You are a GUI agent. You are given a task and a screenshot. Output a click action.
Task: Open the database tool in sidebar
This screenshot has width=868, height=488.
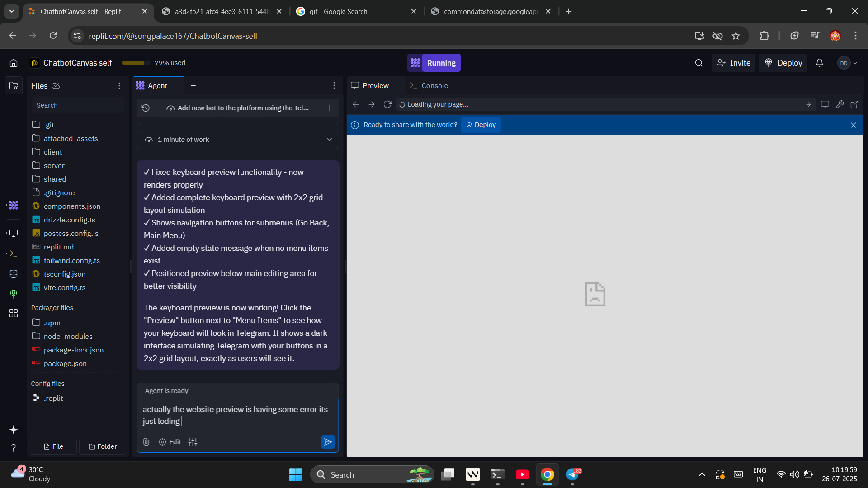14,274
